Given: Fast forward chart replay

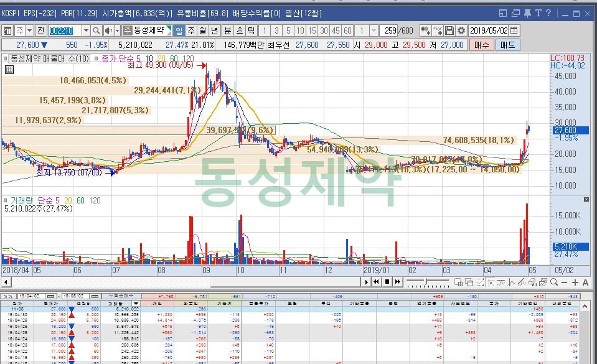Looking at the screenshot, I should [398, 282].
